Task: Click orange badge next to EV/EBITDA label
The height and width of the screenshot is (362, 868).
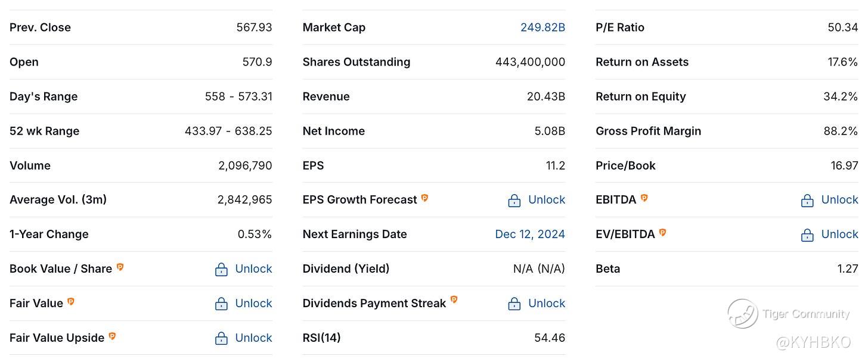Action: (x=663, y=233)
